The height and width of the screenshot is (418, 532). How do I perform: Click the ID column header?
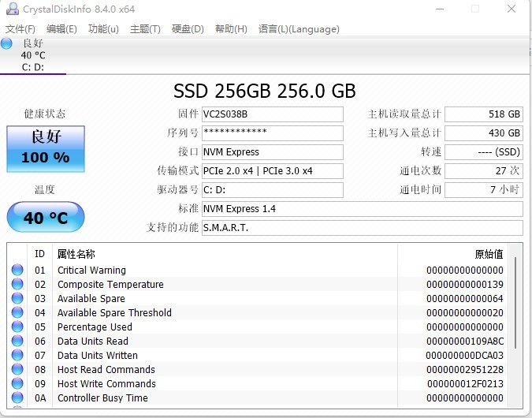39,254
